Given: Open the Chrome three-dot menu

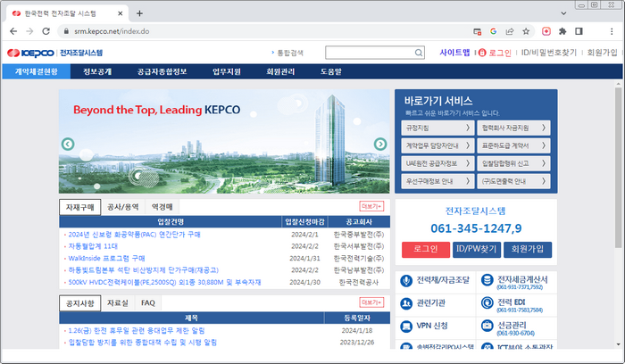Looking at the screenshot, I should (x=612, y=31).
